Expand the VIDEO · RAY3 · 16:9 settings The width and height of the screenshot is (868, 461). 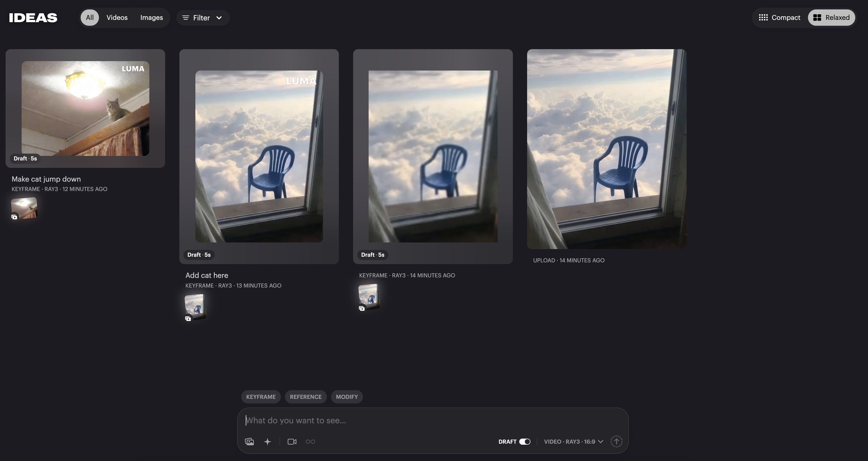[x=569, y=441]
